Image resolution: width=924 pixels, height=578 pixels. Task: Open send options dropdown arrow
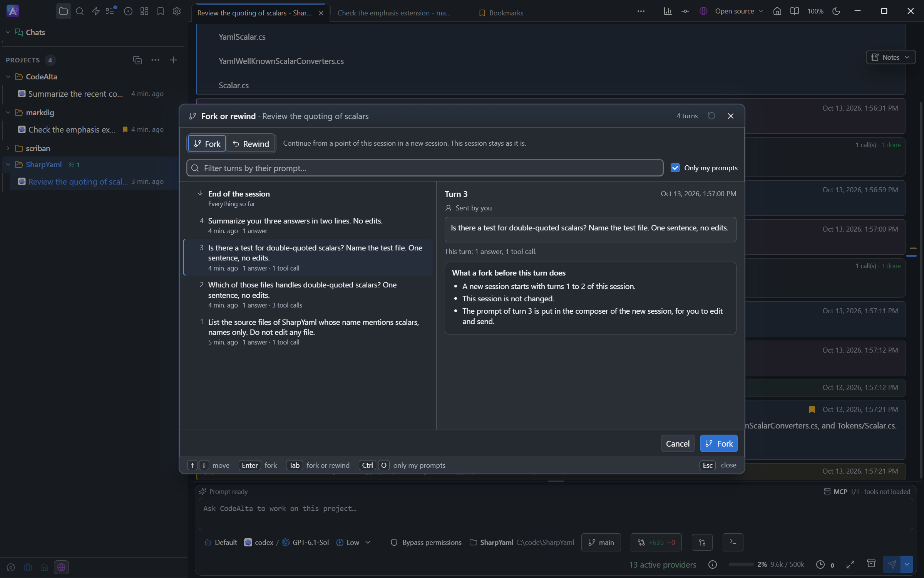point(907,565)
